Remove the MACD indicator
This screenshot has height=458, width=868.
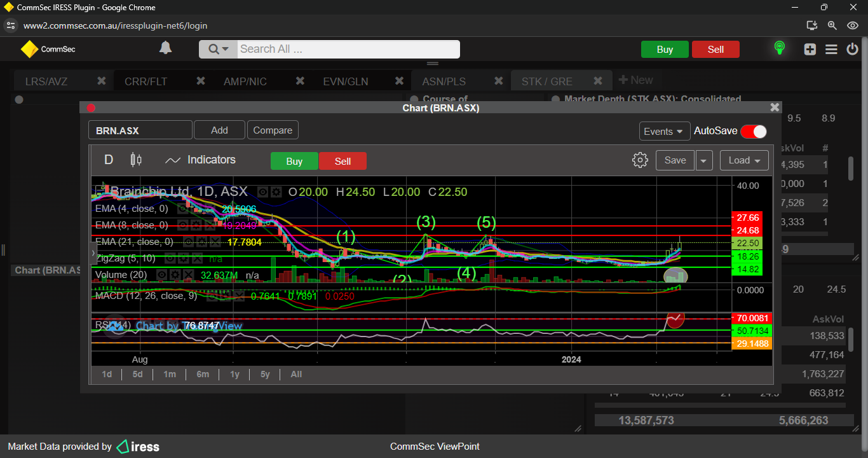point(239,295)
